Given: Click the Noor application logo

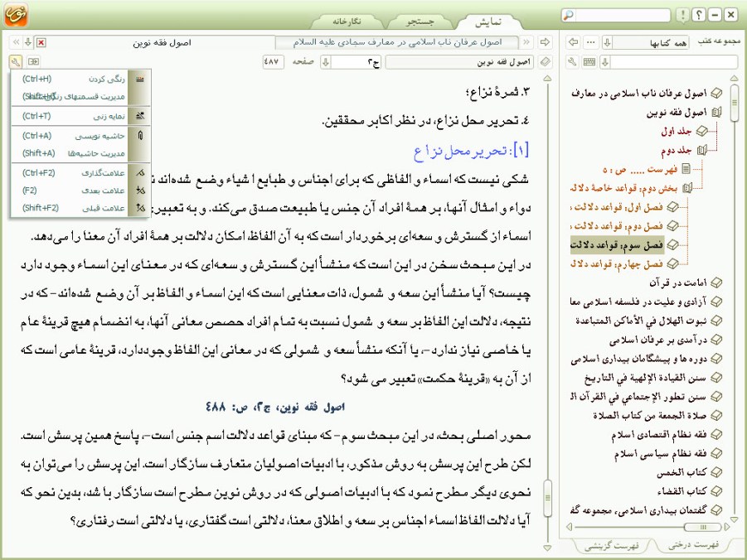Looking at the screenshot, I should coord(16,15).
